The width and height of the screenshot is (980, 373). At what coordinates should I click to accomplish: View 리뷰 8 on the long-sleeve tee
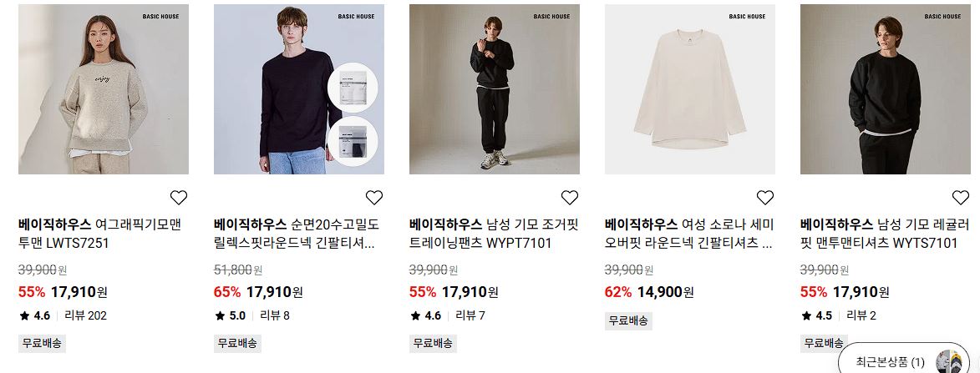(x=275, y=315)
